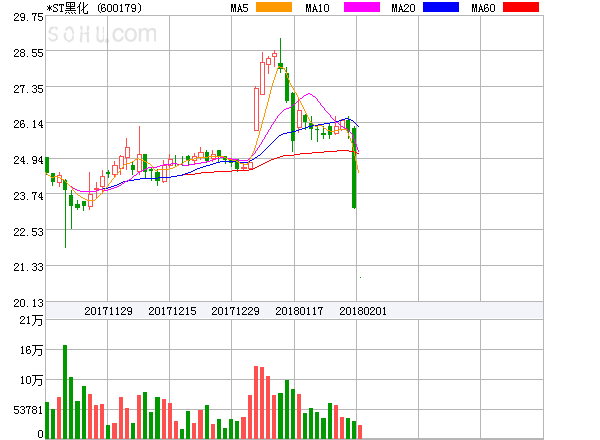The width and height of the screenshot is (600, 440).
Task: Click the 26.14 price axis label
Action: [28, 124]
